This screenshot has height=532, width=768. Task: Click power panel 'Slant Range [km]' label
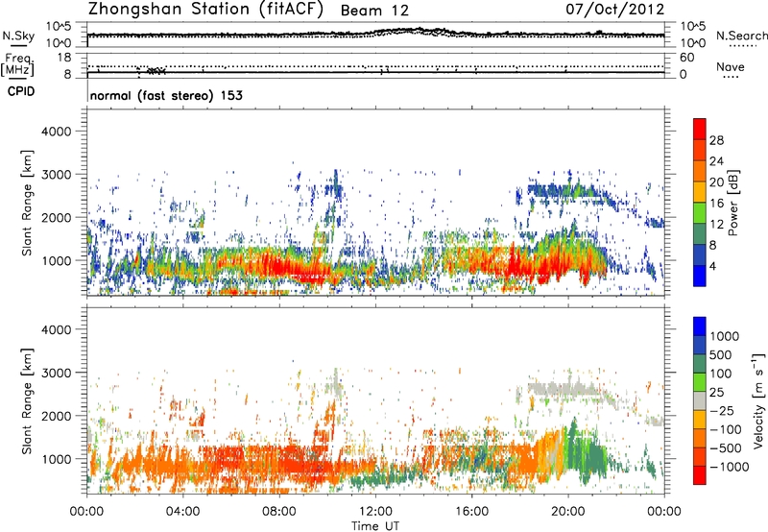coord(27,203)
